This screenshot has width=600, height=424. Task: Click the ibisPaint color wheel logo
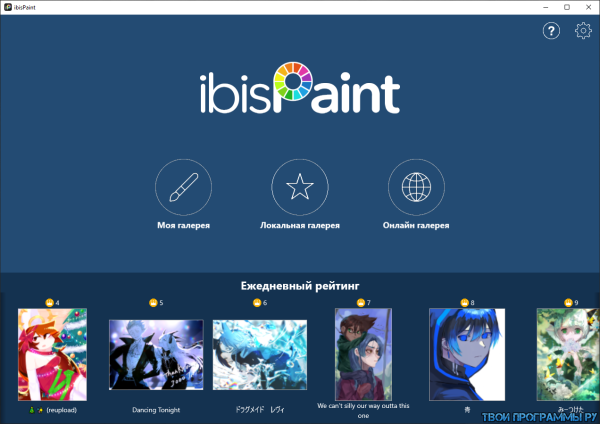point(293,81)
